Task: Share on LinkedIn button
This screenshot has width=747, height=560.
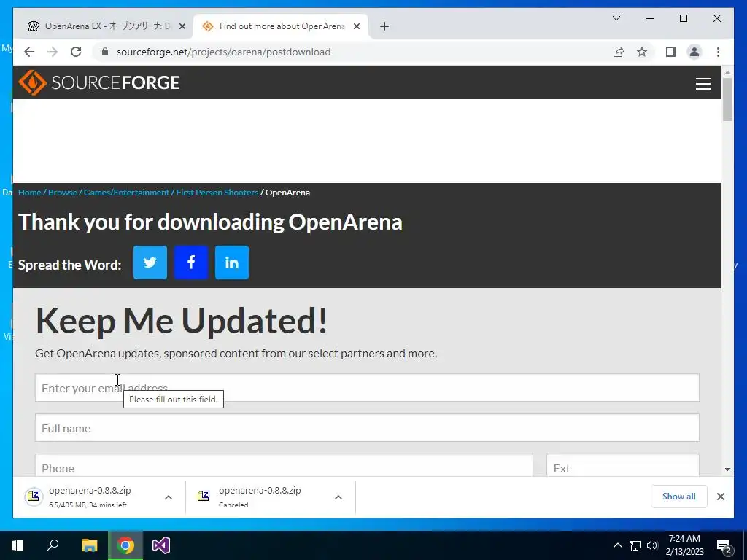Action: [x=232, y=262]
